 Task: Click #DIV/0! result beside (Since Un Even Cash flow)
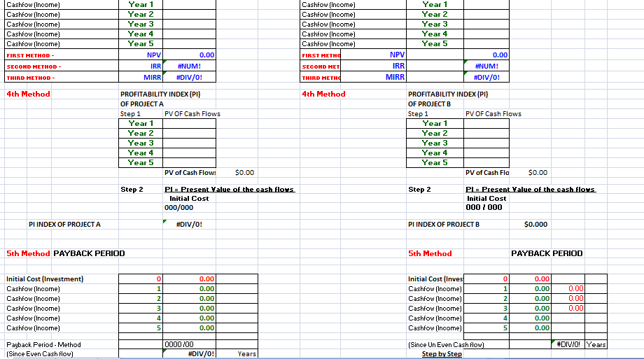[568, 344]
